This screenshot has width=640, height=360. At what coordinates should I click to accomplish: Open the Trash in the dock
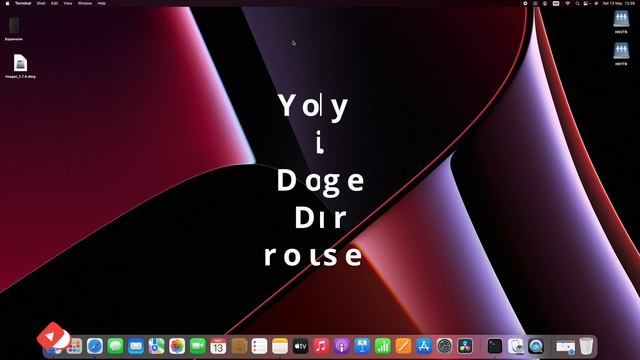586,347
